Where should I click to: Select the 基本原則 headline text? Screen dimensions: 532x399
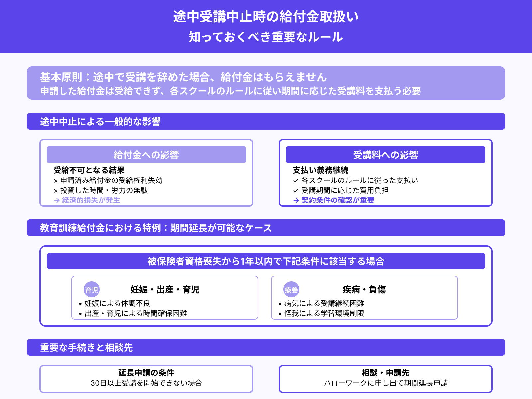click(183, 77)
